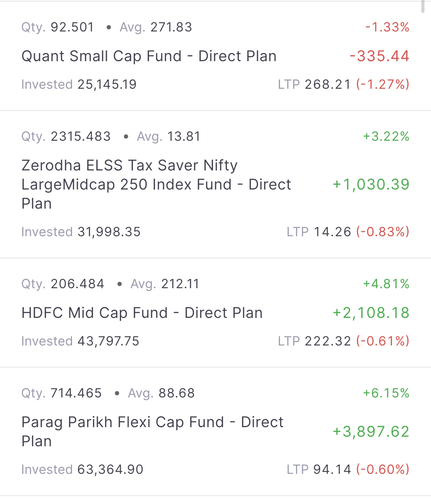Open Zerodha ELSS Tax Saver fund holding
Viewport: 431px width, 500px height.
coord(215,184)
